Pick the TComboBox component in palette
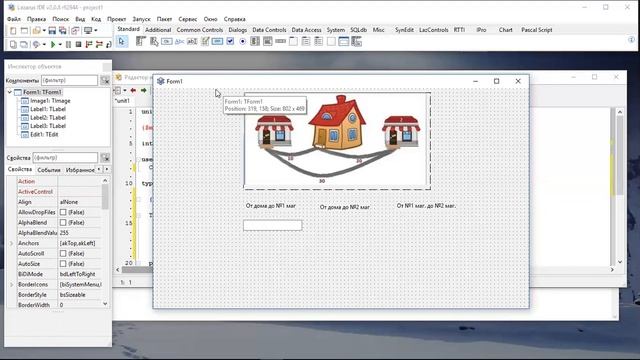Viewport: 640px width, 360px height. click(x=268, y=41)
